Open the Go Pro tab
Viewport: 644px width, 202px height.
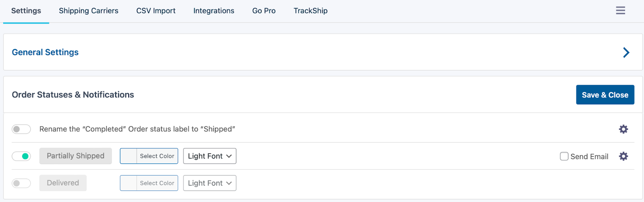coord(264,11)
